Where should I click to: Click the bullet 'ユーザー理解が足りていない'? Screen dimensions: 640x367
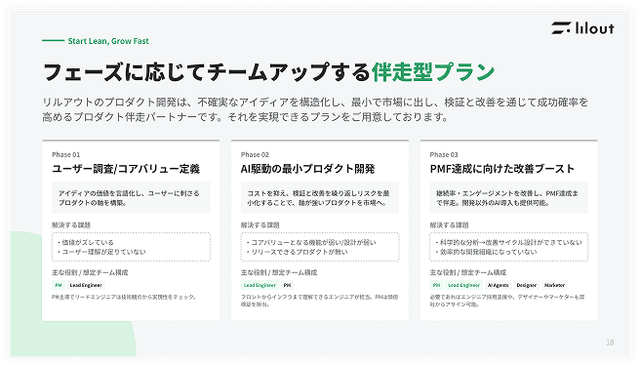102,252
